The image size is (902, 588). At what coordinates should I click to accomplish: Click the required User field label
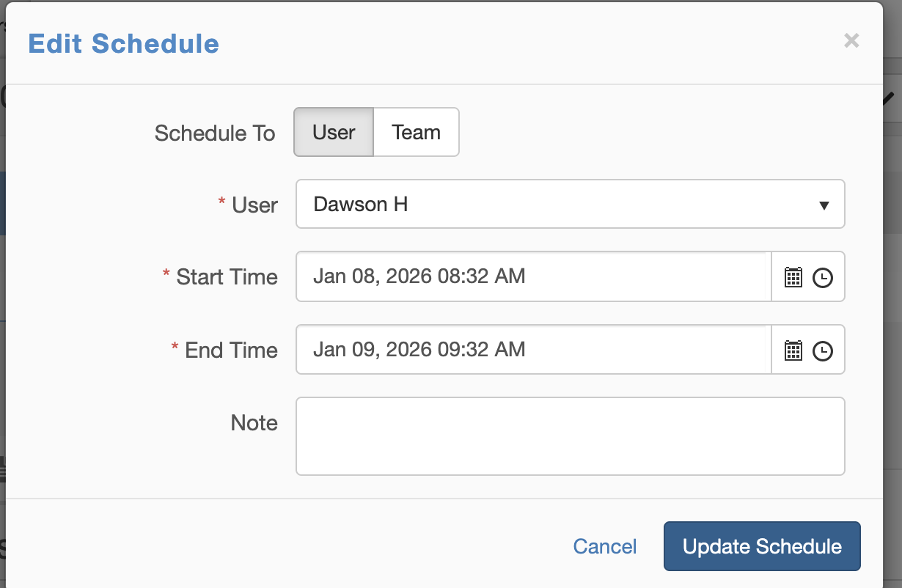[x=254, y=205]
